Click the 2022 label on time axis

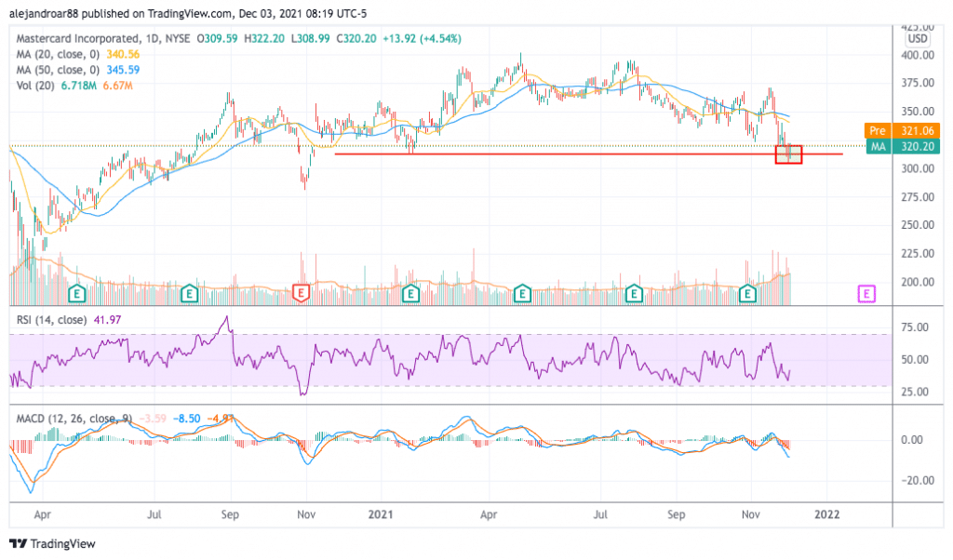click(x=827, y=514)
